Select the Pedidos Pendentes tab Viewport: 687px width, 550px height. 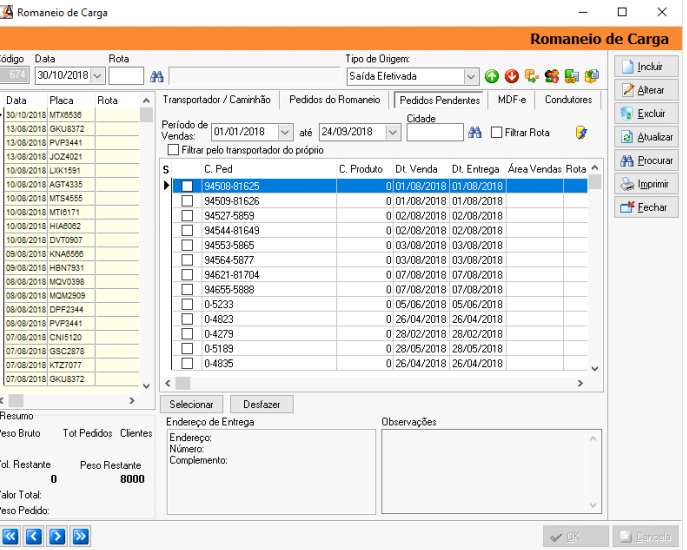(x=439, y=100)
